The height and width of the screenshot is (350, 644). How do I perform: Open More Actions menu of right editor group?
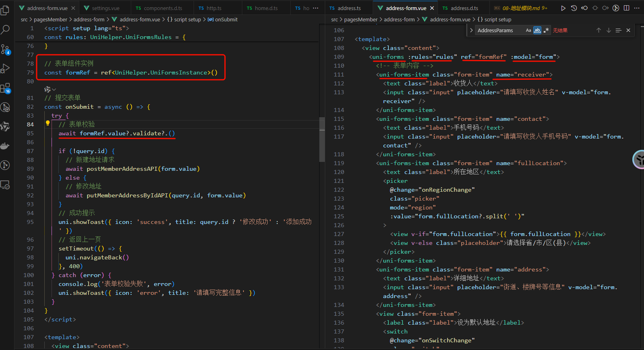pos(637,8)
